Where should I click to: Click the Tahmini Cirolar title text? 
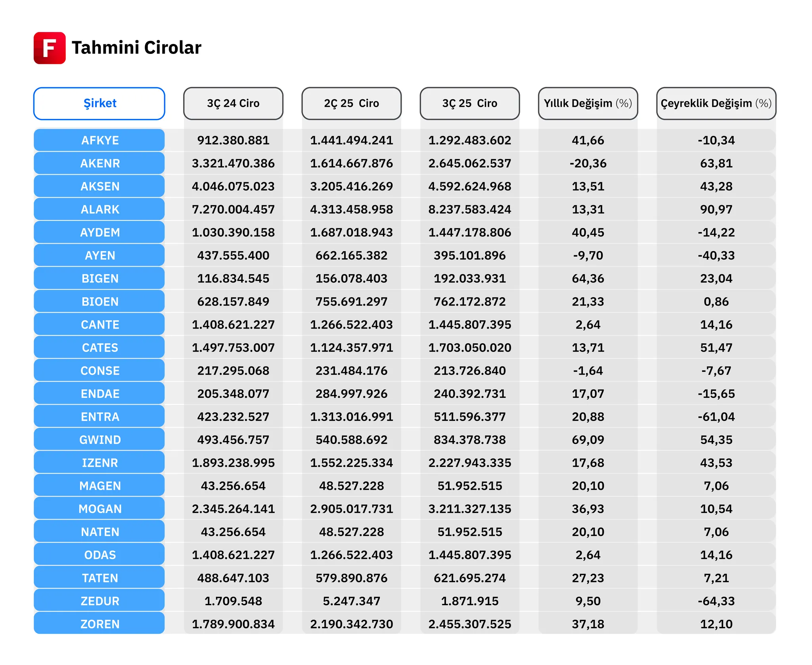point(136,48)
